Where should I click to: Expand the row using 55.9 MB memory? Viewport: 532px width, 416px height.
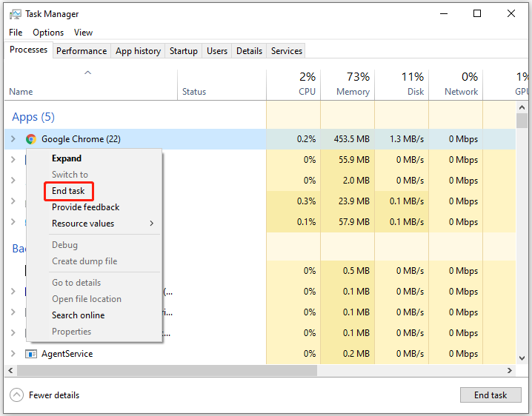(13, 159)
